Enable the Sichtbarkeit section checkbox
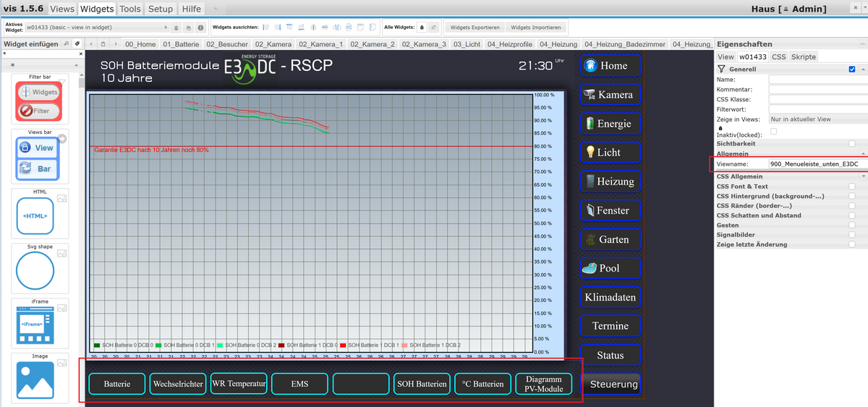The image size is (868, 407). coord(852,143)
